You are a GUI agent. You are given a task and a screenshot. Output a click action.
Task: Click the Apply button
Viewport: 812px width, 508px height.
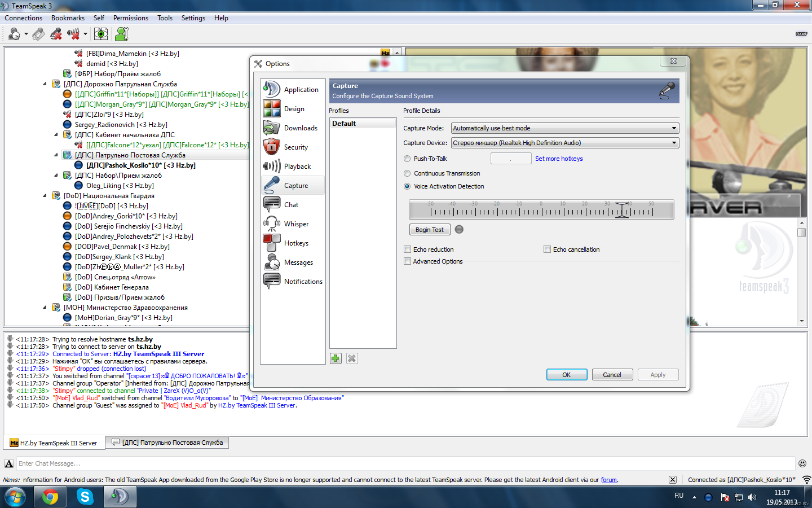(x=658, y=375)
